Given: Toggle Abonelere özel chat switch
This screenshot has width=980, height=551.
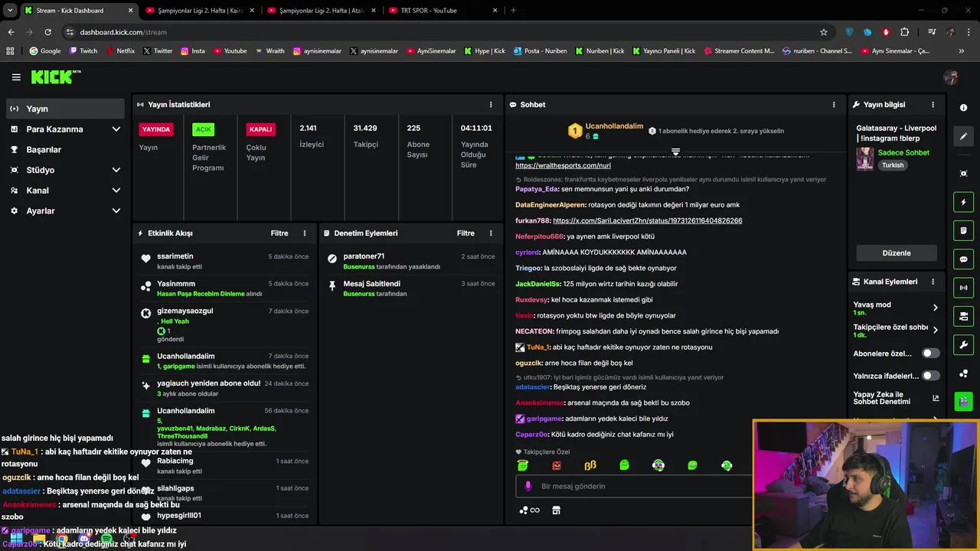Looking at the screenshot, I should 930,354.
